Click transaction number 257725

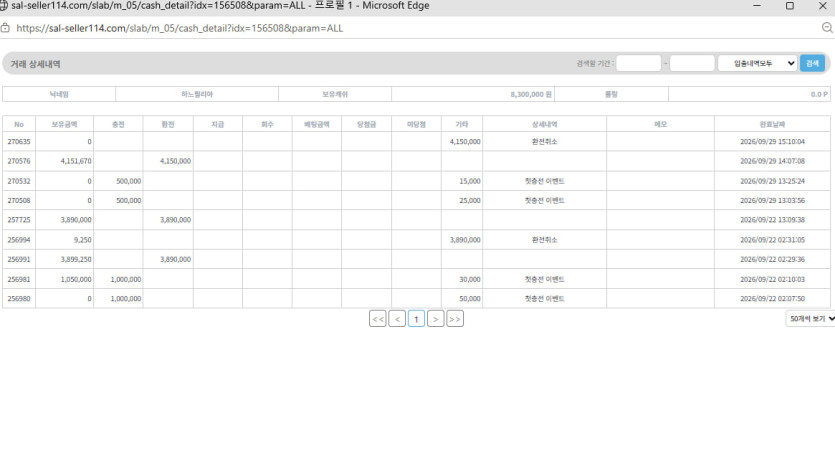pyautogui.click(x=19, y=219)
